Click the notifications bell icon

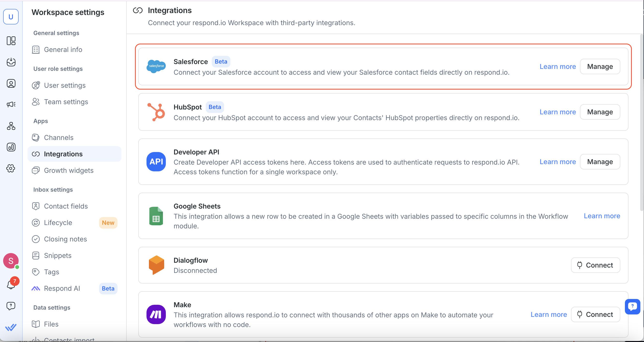[x=11, y=284]
